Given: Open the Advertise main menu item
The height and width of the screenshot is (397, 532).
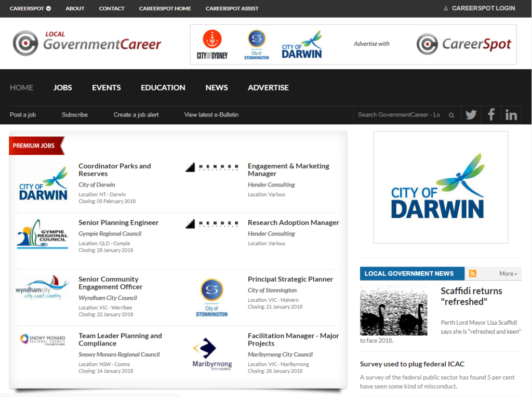Looking at the screenshot, I should (268, 87).
